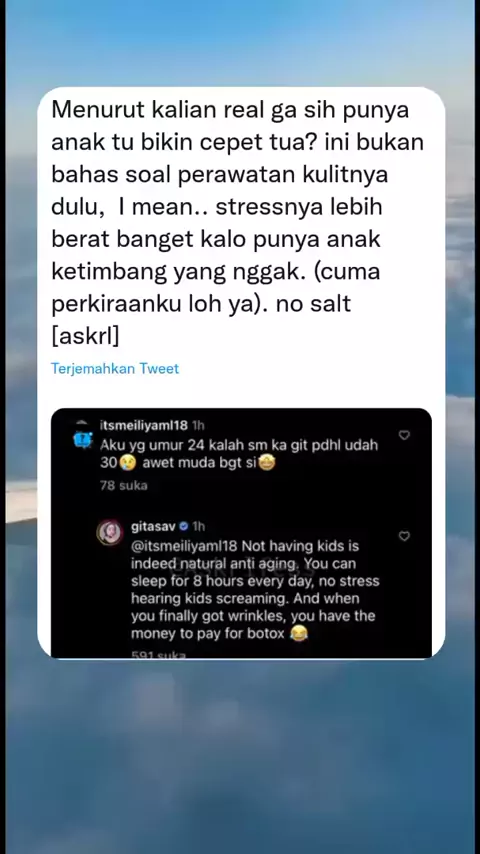
Task: Open the itsmeiliyaml18 username
Action: point(144,425)
